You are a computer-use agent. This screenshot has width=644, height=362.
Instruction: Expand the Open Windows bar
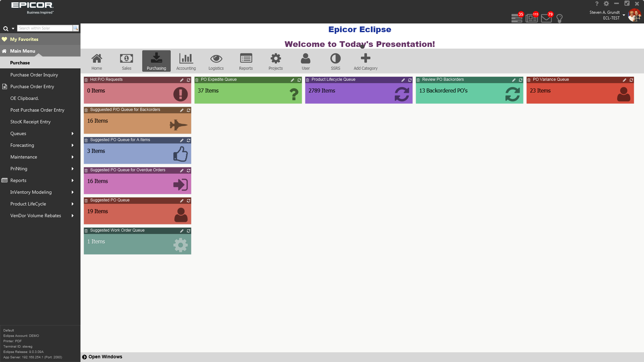point(85,357)
